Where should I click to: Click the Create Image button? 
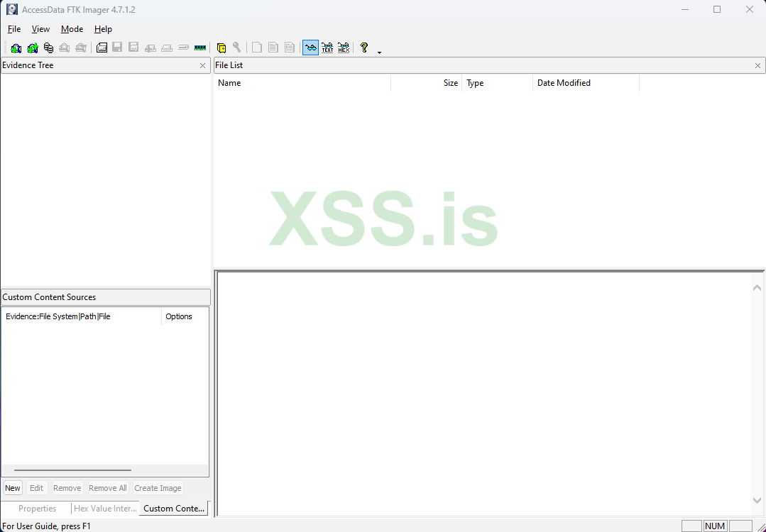tap(158, 488)
